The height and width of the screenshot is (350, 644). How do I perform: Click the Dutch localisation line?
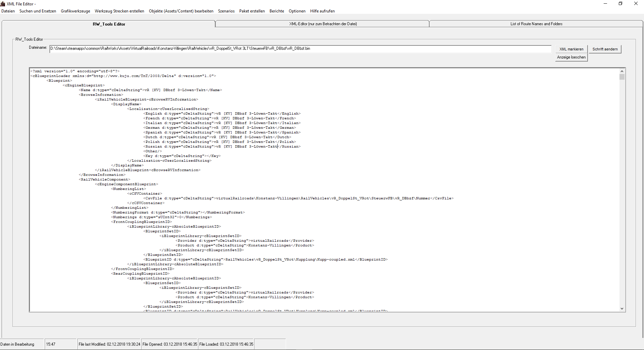click(x=217, y=137)
